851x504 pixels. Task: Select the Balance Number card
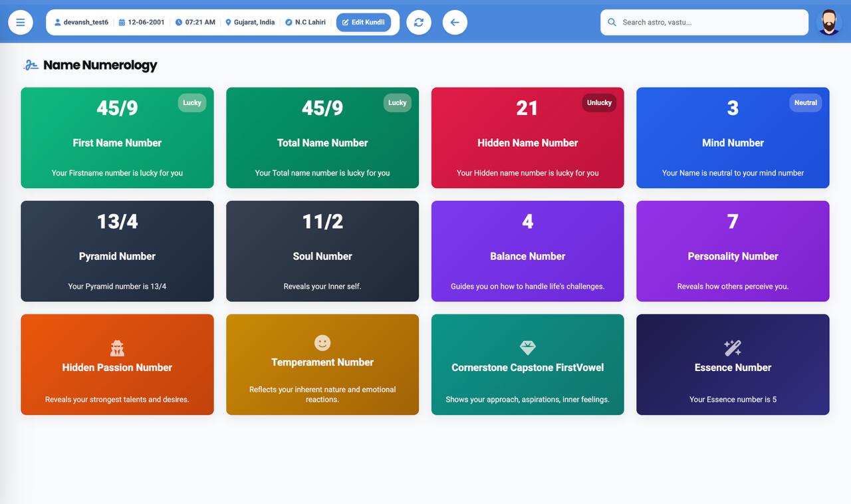[528, 251]
